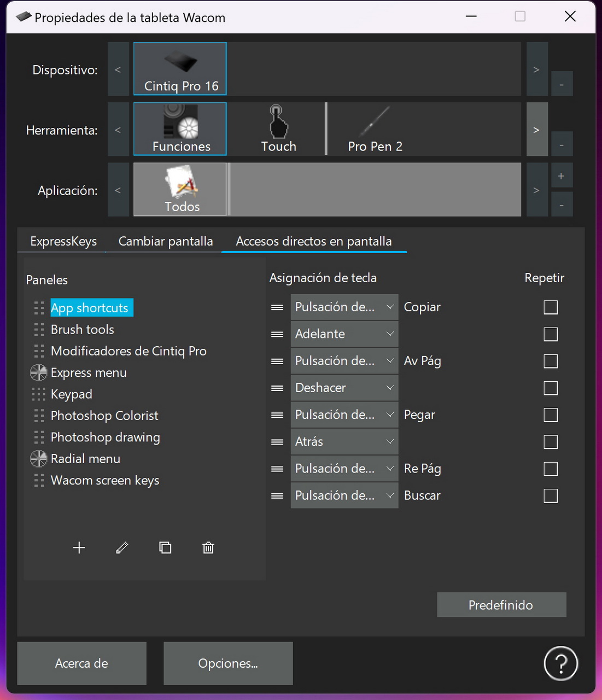Image resolution: width=602 pixels, height=700 pixels.
Task: Click the duplicate panel icon
Action: tap(165, 547)
